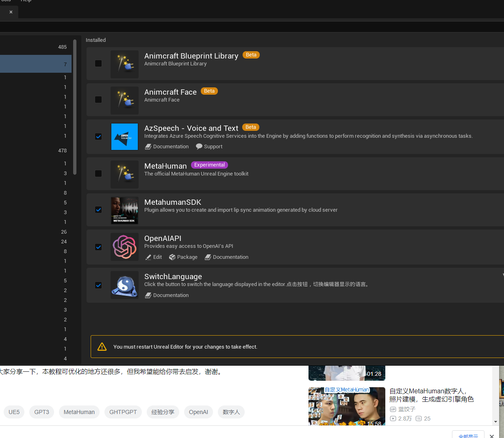
Task: Open OpenAIAPI Documentation link
Action: click(x=226, y=257)
